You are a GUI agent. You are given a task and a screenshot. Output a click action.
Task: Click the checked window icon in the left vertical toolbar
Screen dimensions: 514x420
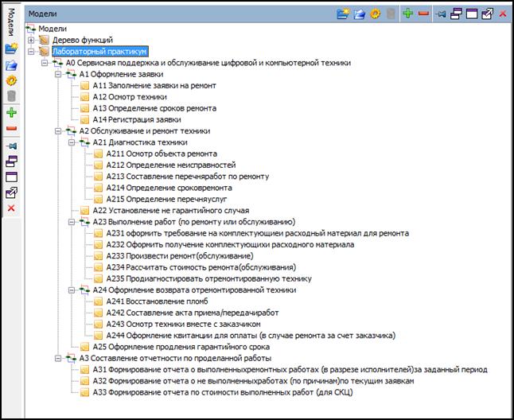tap(11, 192)
